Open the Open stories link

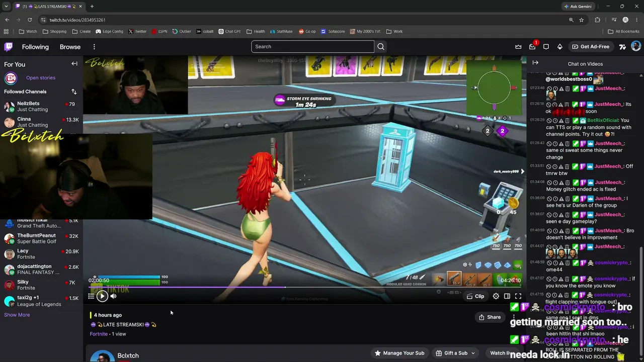click(x=41, y=78)
